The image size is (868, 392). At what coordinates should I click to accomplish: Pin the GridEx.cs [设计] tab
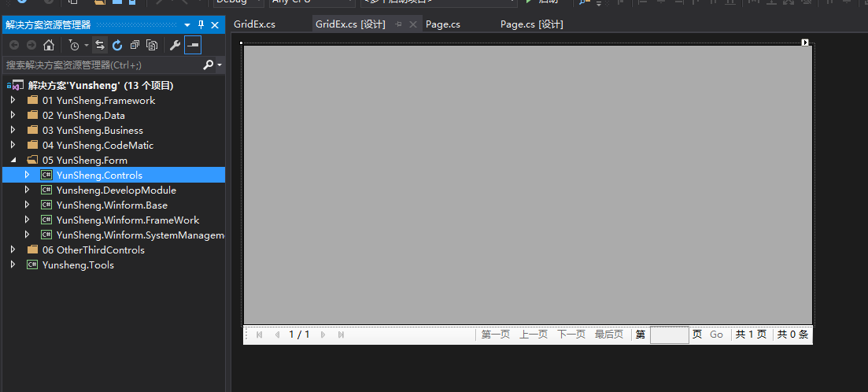(x=398, y=24)
